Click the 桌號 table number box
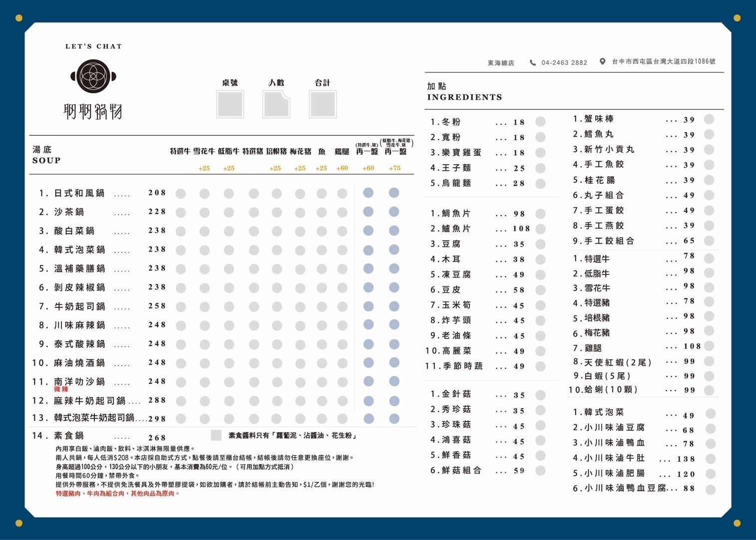 [x=230, y=104]
